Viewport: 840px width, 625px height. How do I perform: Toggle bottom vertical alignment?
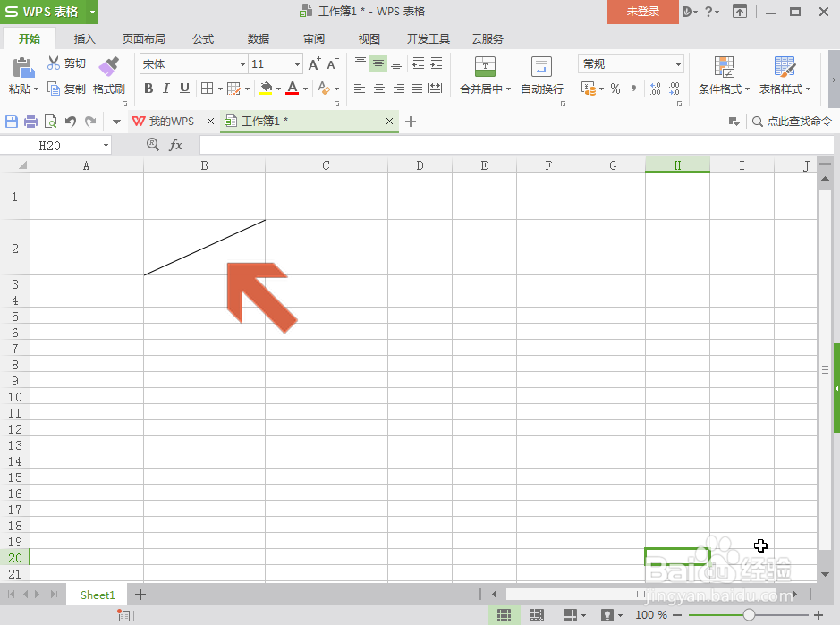pos(396,63)
